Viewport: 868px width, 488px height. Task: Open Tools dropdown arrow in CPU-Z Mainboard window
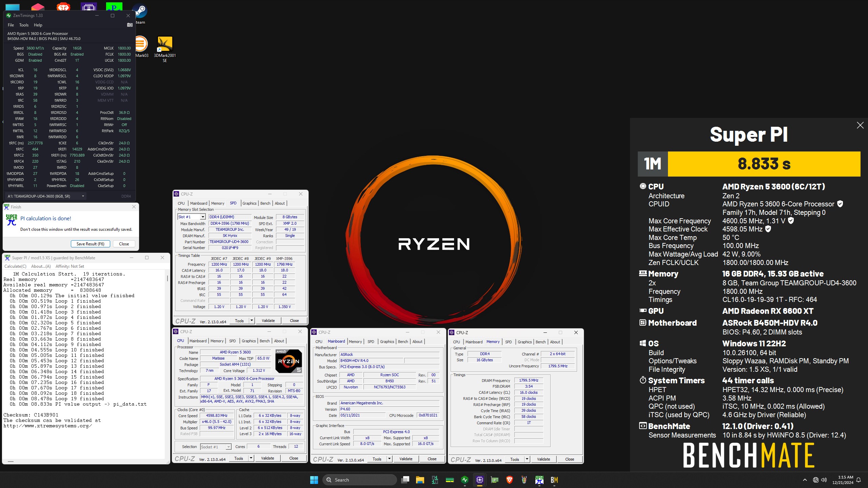point(389,459)
